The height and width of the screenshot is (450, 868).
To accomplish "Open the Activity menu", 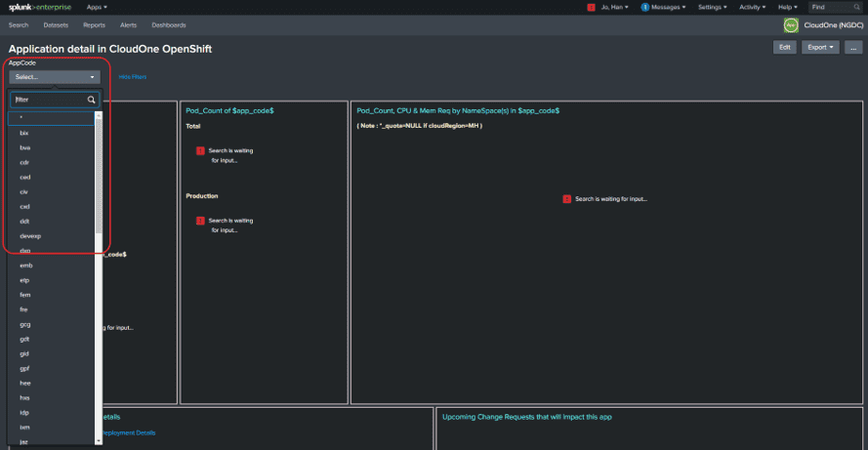I will [x=753, y=7].
